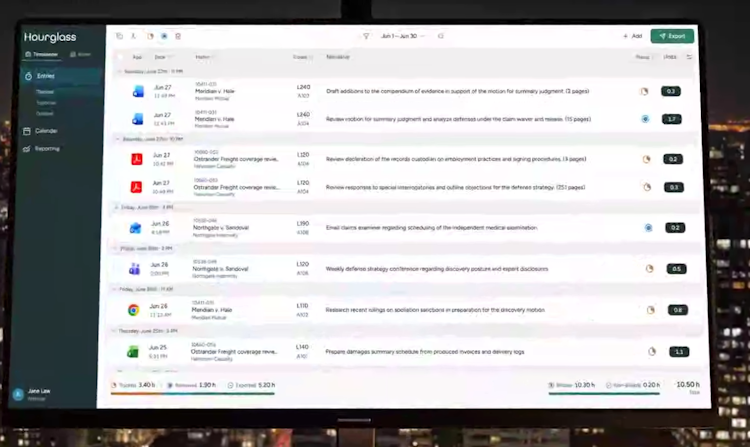Image resolution: width=750 pixels, height=447 pixels.
Task: Click the Add button
Action: point(632,36)
